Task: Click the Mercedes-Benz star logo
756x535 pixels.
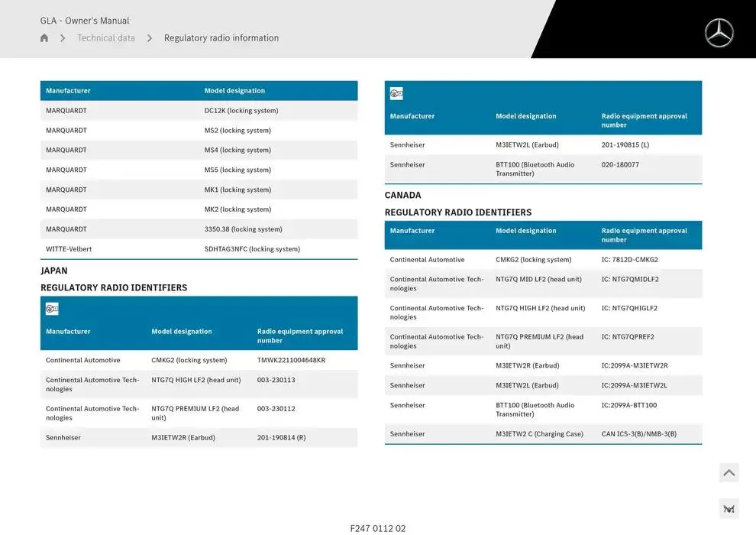Action: tap(719, 33)
